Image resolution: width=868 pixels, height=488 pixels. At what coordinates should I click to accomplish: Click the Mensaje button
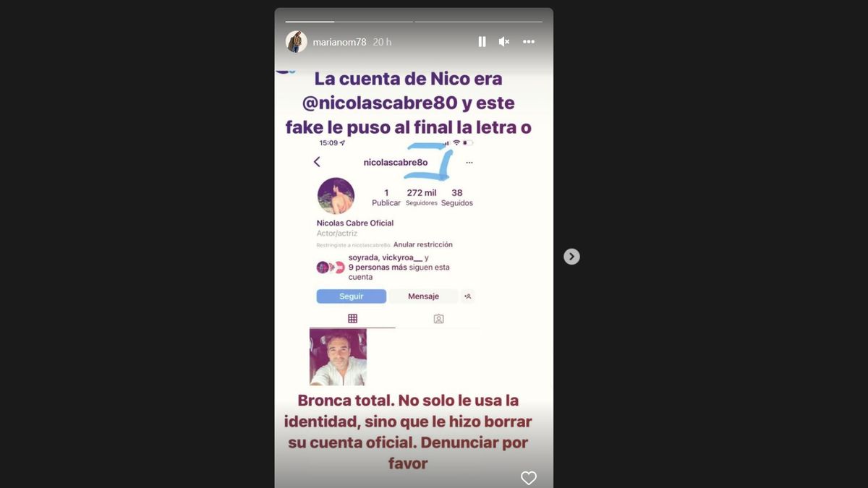click(x=423, y=296)
